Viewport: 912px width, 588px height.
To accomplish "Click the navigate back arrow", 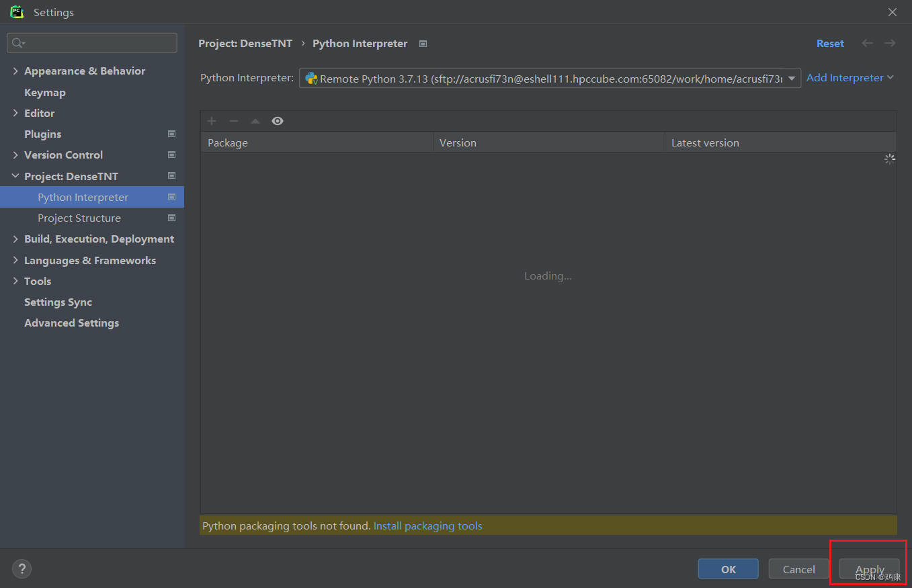I will click(x=868, y=43).
